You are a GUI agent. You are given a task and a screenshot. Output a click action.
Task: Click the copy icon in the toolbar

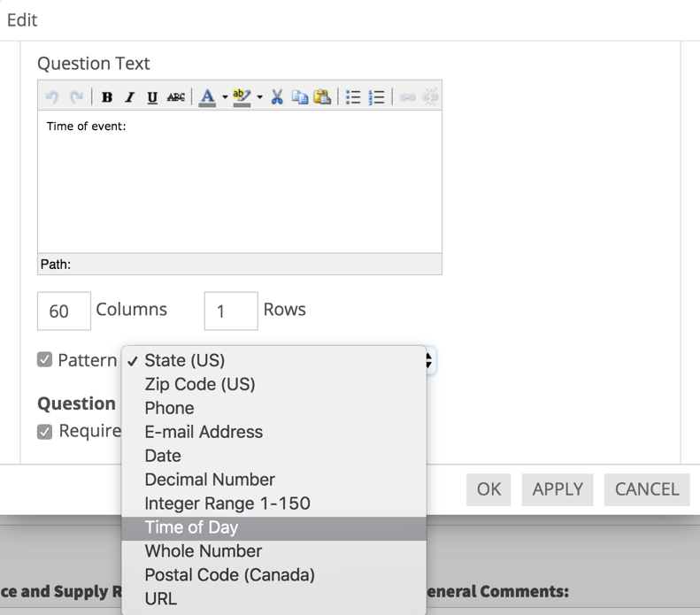click(300, 97)
